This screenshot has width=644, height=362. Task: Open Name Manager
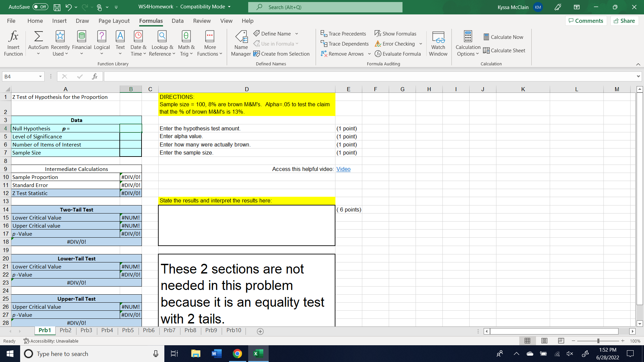pyautogui.click(x=241, y=43)
